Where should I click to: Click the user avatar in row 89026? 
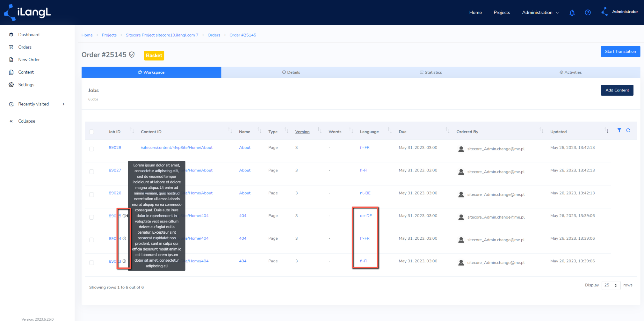461,194
